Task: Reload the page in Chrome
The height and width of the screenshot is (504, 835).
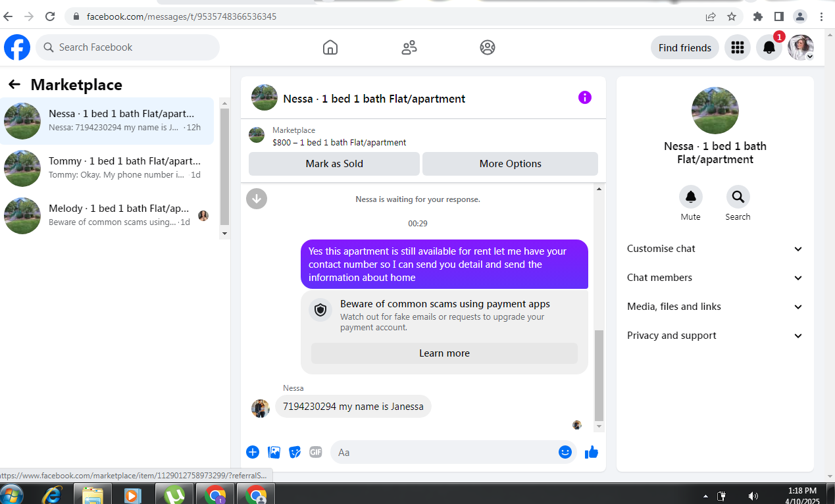Action: [50, 16]
